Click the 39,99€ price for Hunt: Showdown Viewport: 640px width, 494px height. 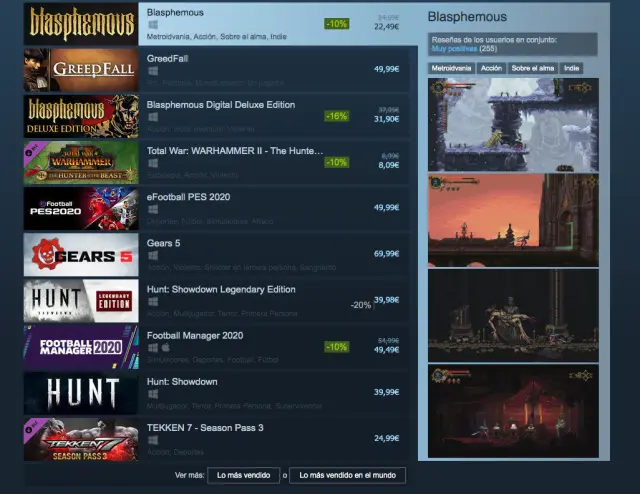click(x=387, y=392)
